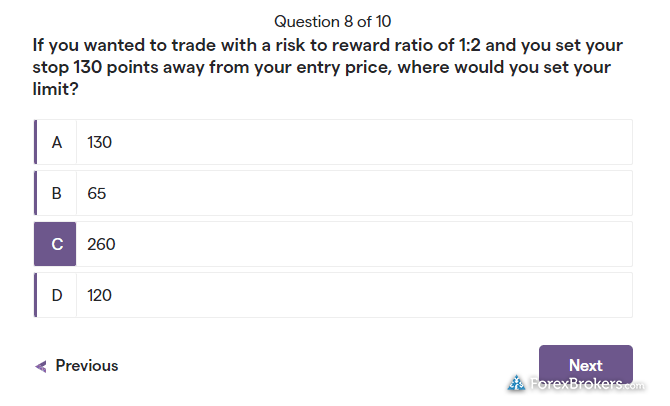Select answer 130
Image resolution: width=670 pixels, height=406 pixels.
(x=100, y=142)
